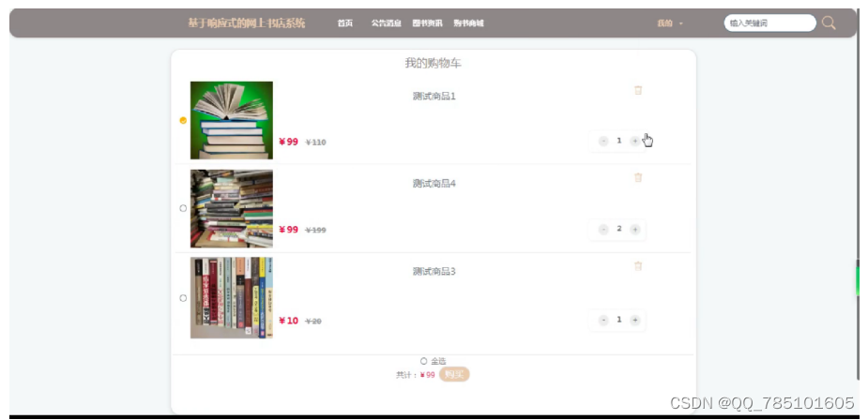Screen dimensions: 868x420
Task: Click trash icon for 测试商品3
Action: [x=638, y=266]
